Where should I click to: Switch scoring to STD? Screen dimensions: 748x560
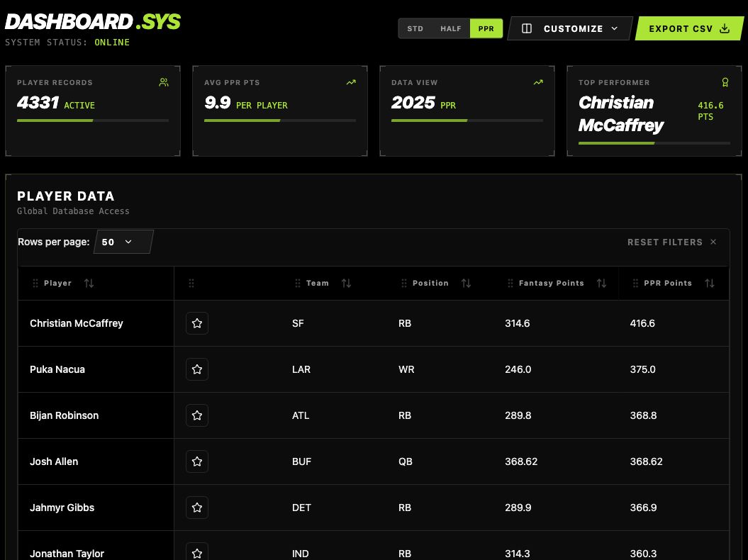(x=415, y=28)
